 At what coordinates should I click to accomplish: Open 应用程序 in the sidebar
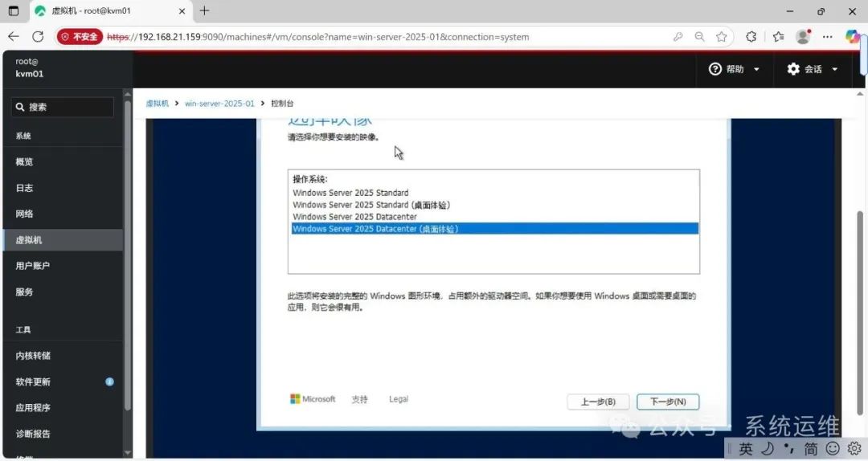coord(63,408)
